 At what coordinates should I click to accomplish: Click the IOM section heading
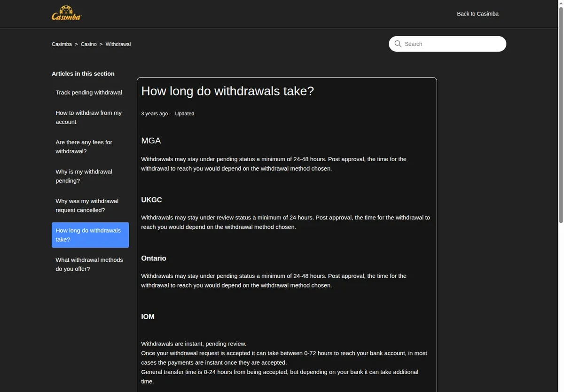pyautogui.click(x=148, y=317)
